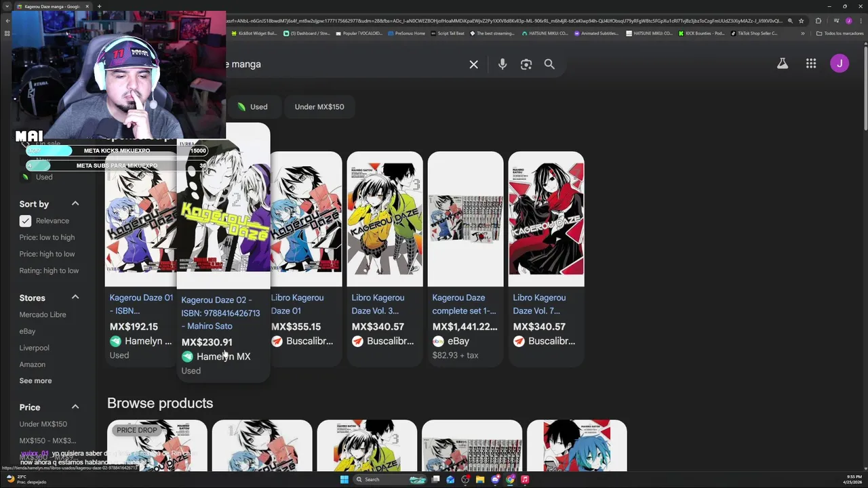Bookmark this page with the star icon
This screenshot has height=488, width=868.
[801, 21]
